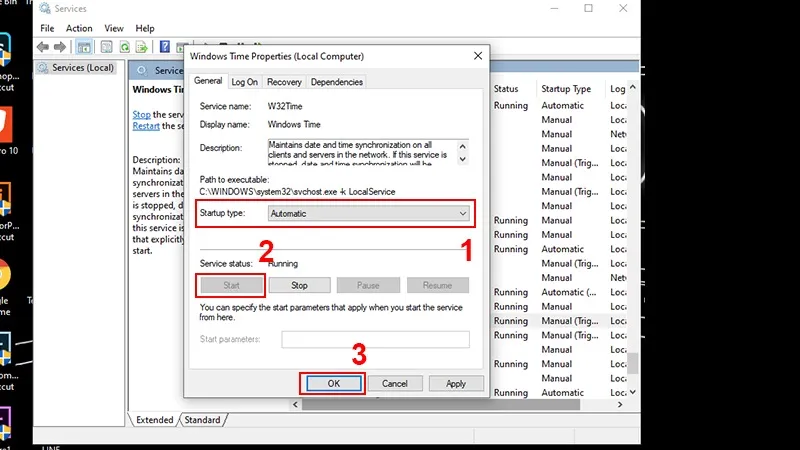
Task: Open the Properties toolbar icon
Action: click(x=105, y=47)
